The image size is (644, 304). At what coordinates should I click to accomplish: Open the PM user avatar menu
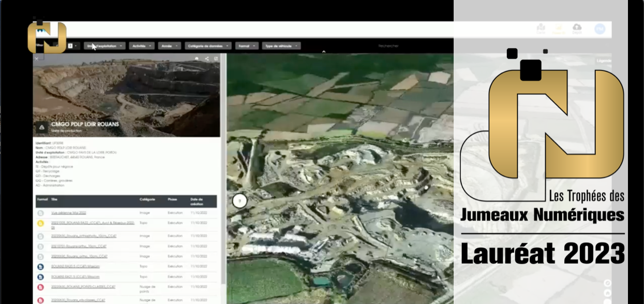coord(600,29)
